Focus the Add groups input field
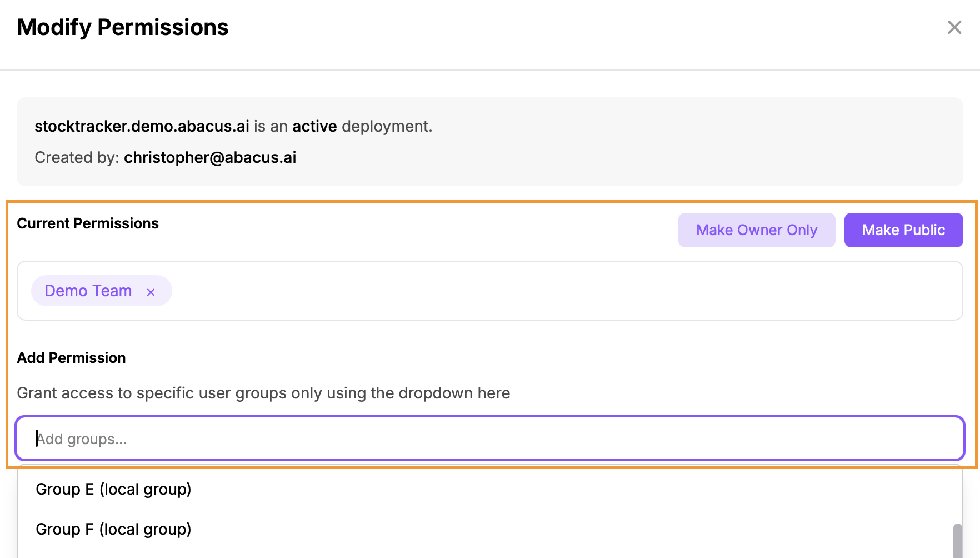The width and height of the screenshot is (980, 558). pyautogui.click(x=489, y=439)
